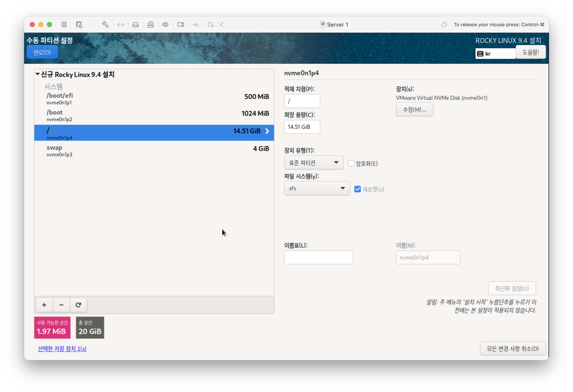
Task: Collapse the 신규 Rocky Linux 9.4 설치 tree
Action: tap(37, 74)
